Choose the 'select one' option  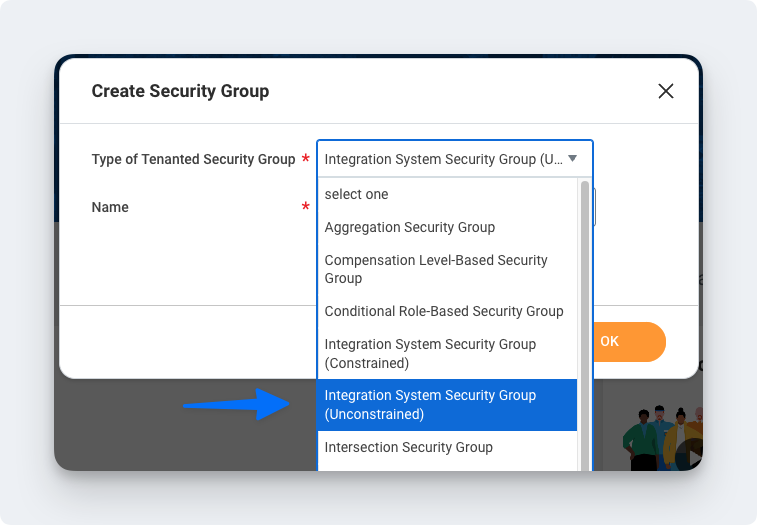tap(357, 194)
